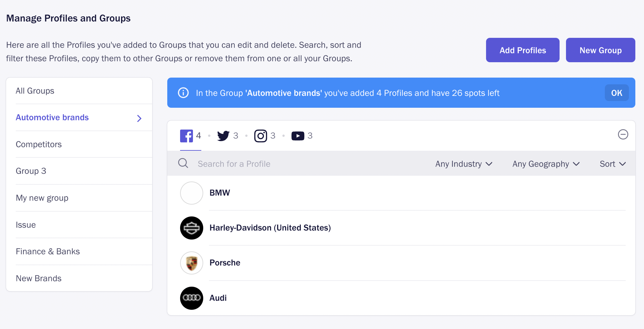The width and height of the screenshot is (644, 329).
Task: Open Group 3 in the sidebar
Action: tap(79, 171)
